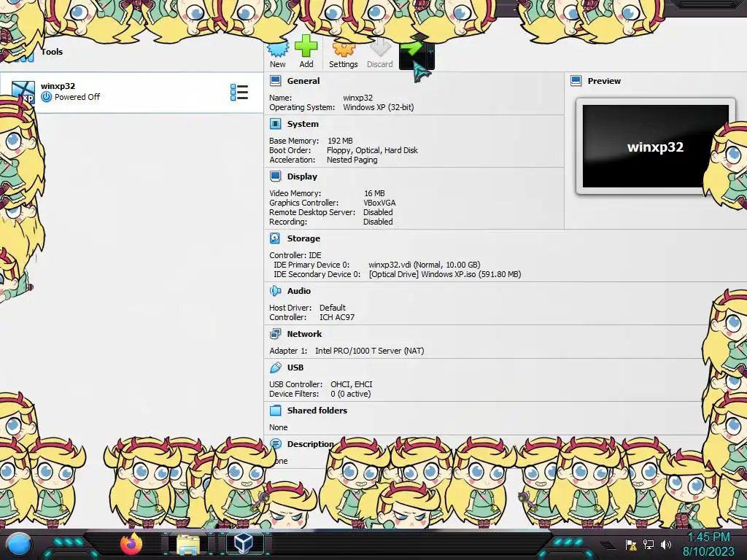Click the Tools entry in sidebar
Image resolution: width=747 pixels, height=560 pixels.
(x=52, y=52)
